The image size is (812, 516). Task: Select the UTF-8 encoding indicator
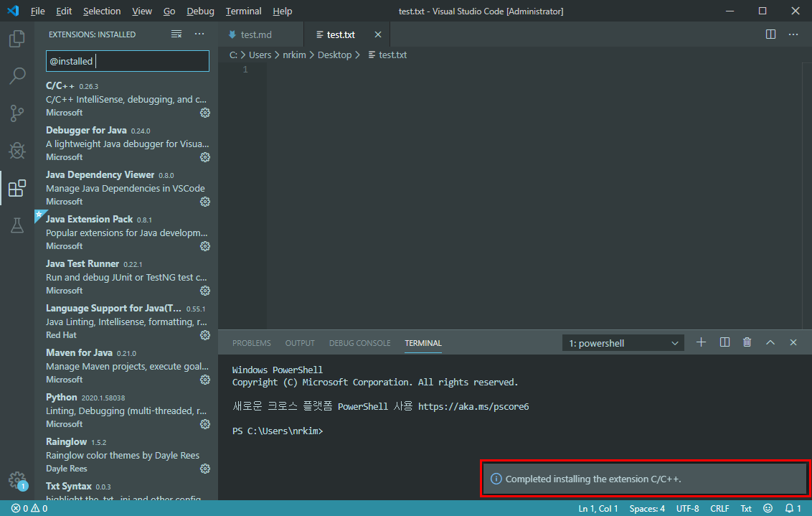pyautogui.click(x=687, y=508)
